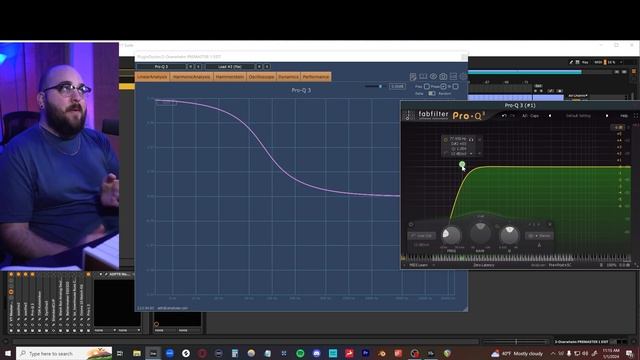This screenshot has height=360, width=640.
Task: Open the MIDI Learn dropdown arrow
Action: tap(433, 265)
